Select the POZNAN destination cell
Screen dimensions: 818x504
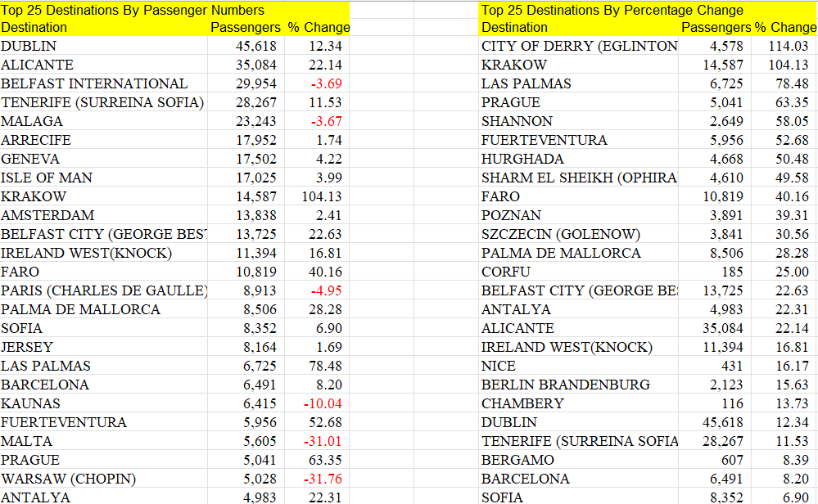tap(511, 214)
